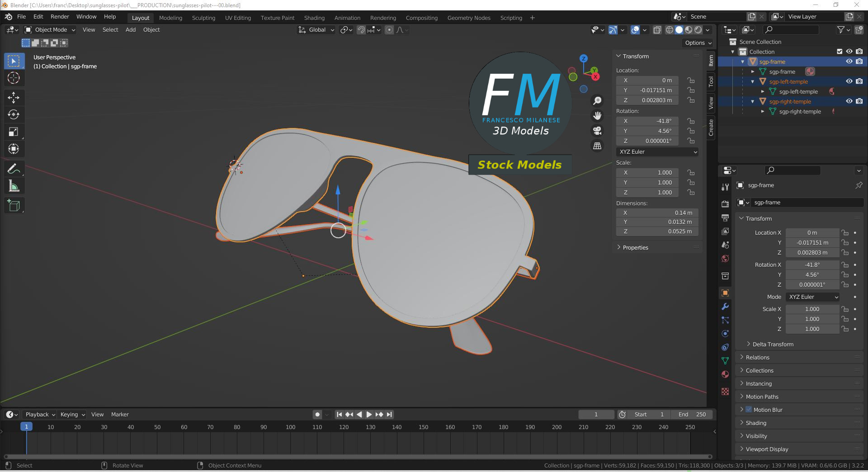Viewport: 868px width, 472px height.
Task: Collapse the sgp-left-temple tree item
Action: [x=753, y=82]
